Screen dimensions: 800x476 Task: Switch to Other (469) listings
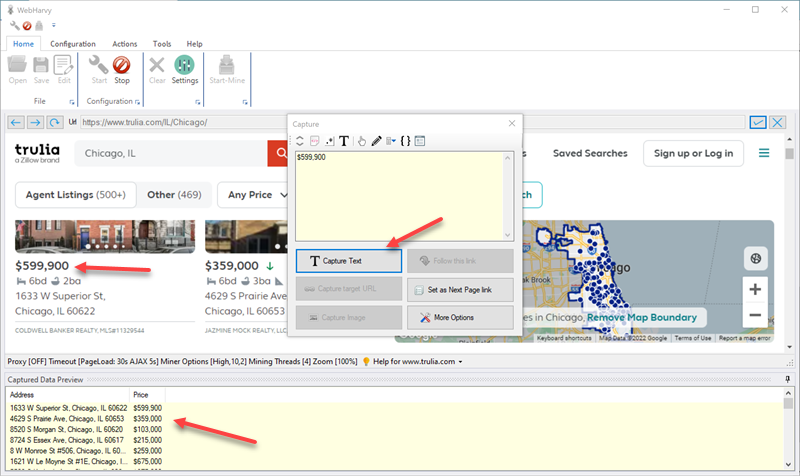(174, 195)
